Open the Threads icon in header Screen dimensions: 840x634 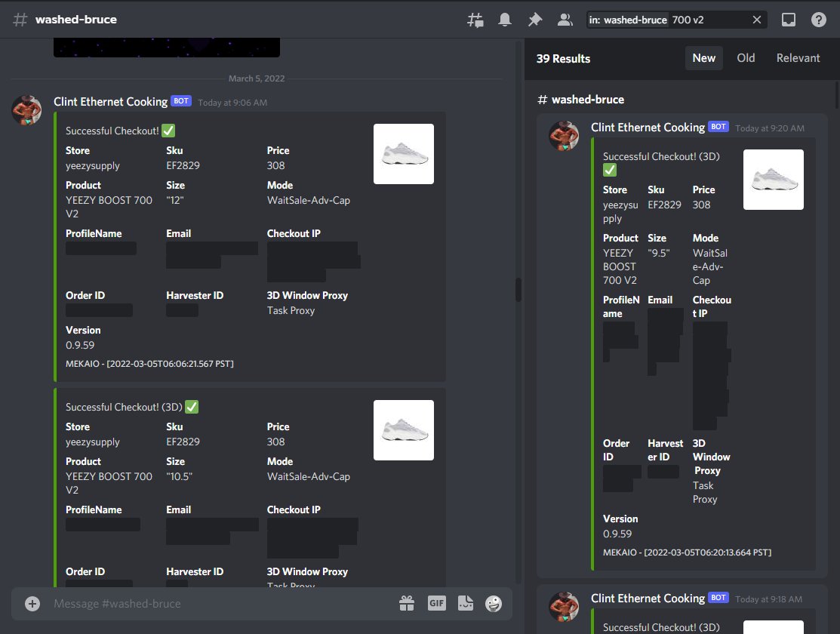(475, 20)
